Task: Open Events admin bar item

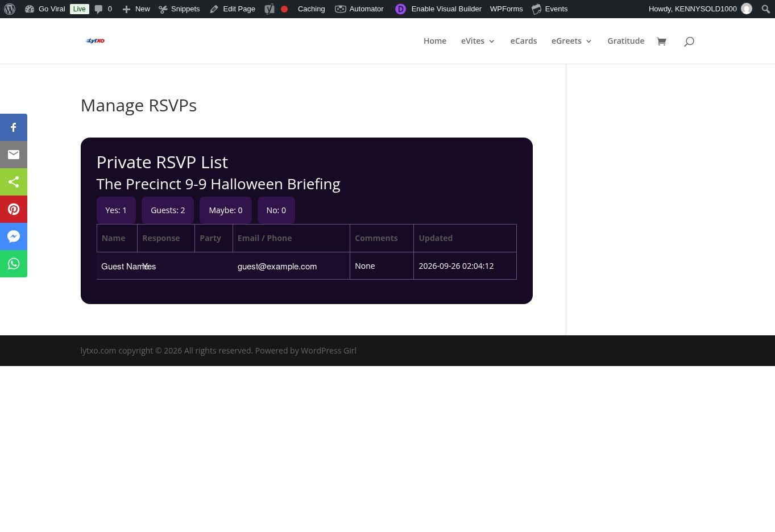Action: 550,9
